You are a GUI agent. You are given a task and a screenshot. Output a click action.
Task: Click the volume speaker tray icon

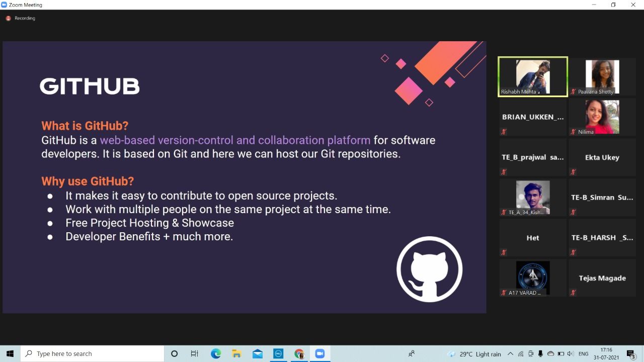(x=571, y=354)
